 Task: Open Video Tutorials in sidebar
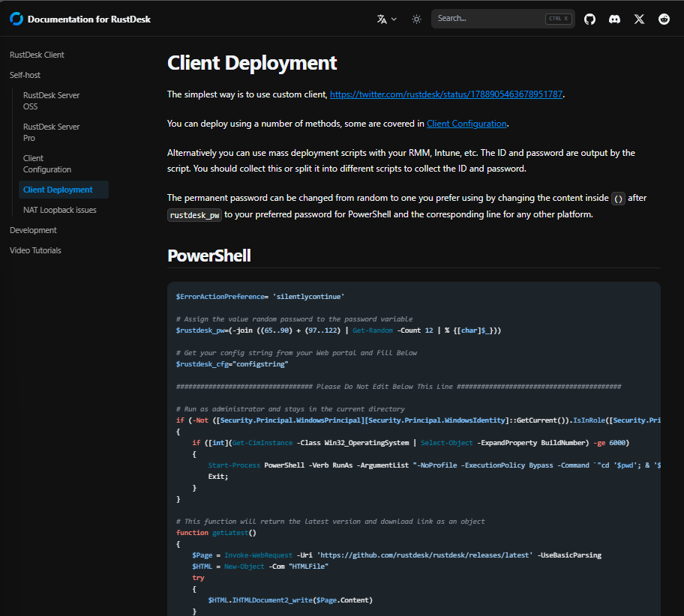pos(35,250)
